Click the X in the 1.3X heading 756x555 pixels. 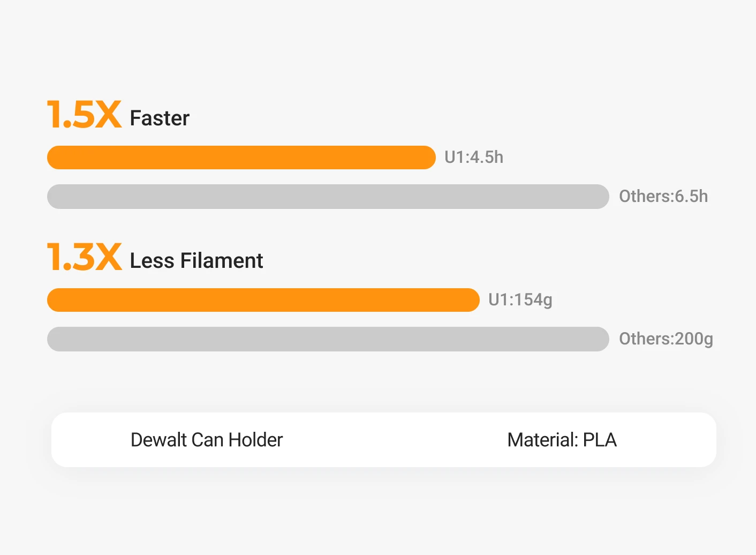coord(109,257)
